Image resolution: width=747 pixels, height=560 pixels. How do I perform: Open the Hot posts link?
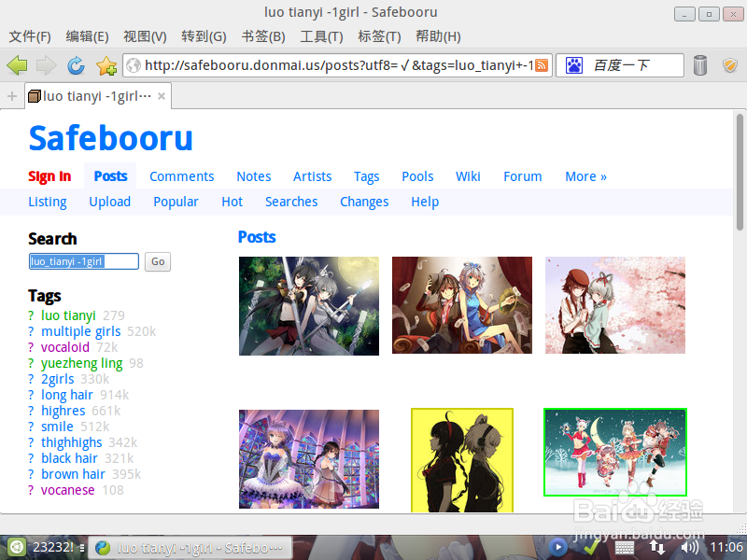pos(232,202)
